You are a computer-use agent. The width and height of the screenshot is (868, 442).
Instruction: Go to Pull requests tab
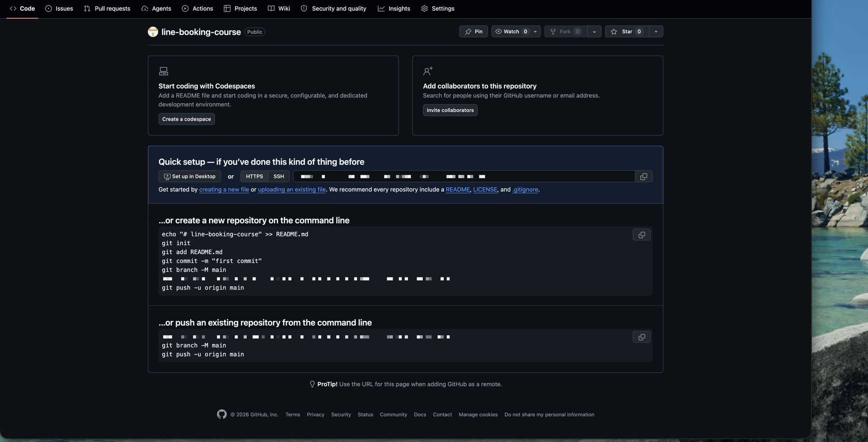click(x=107, y=9)
